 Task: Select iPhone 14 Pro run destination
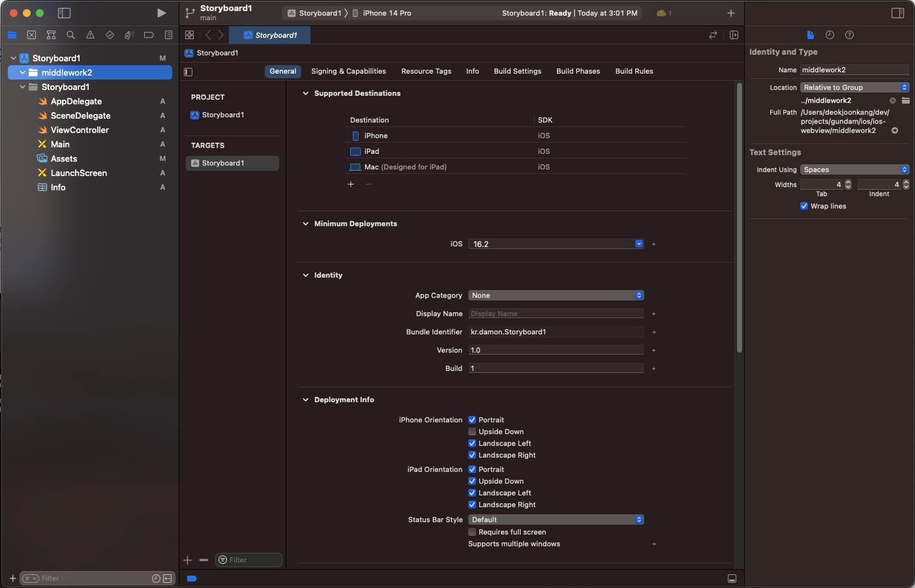382,13
